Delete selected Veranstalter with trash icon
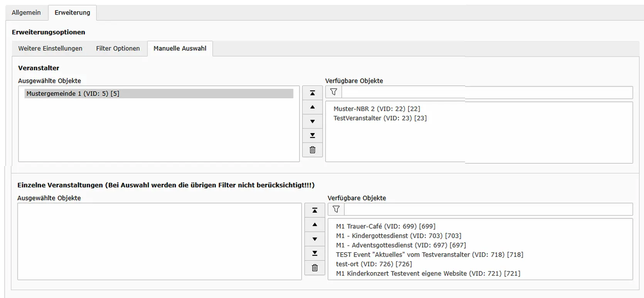Viewport: 644px width, 298px height. point(312,150)
